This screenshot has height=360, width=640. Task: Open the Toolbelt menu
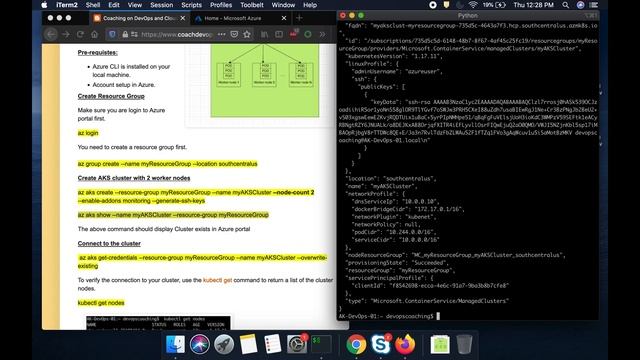pyautogui.click(x=252, y=5)
